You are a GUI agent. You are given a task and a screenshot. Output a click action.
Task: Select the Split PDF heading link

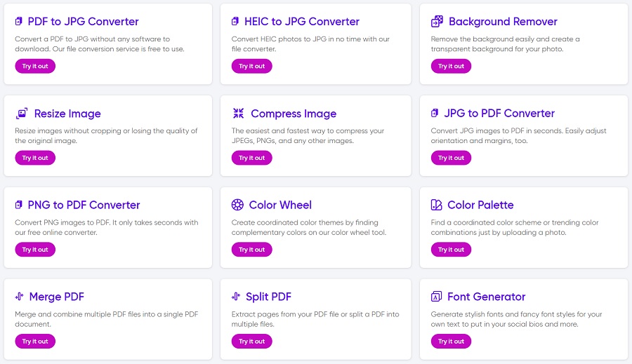(268, 297)
